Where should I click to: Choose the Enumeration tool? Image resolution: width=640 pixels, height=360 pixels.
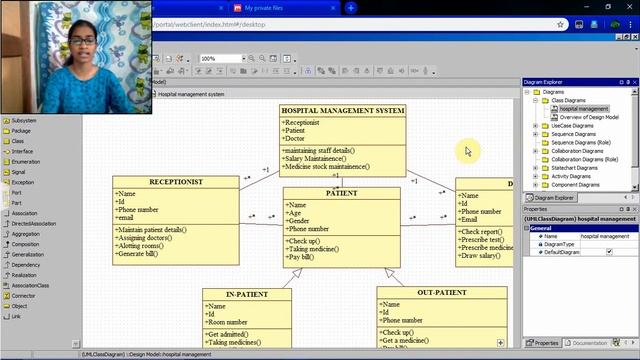[21, 162]
